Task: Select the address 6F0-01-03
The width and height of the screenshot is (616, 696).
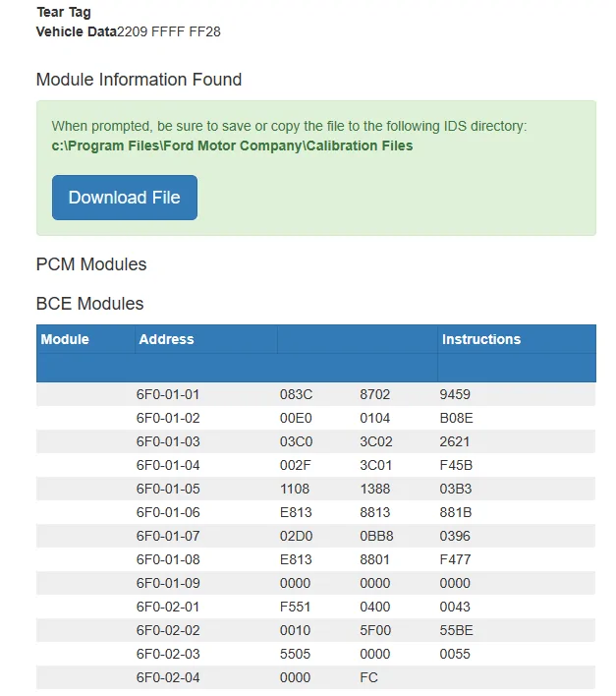Action: point(168,441)
